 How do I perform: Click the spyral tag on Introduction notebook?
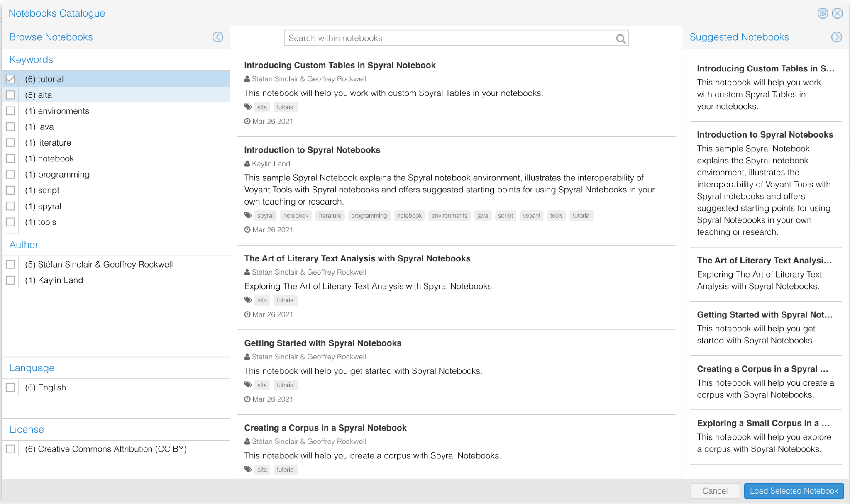pos(265,216)
